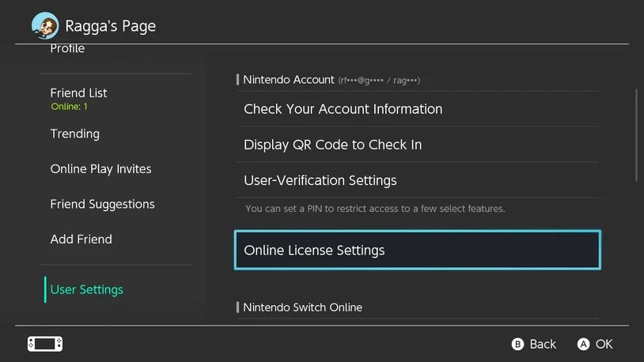This screenshot has height=362, width=644.
Task: Open User-Verification Settings
Action: pos(417,180)
